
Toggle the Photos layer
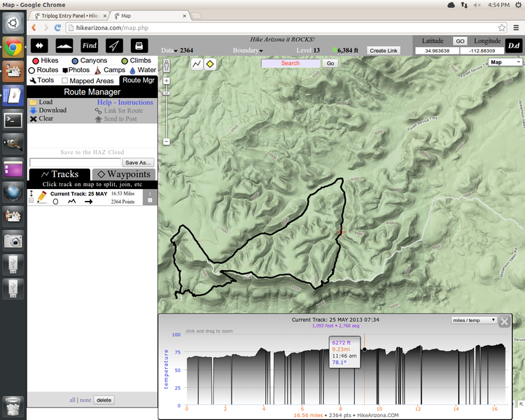pos(76,70)
